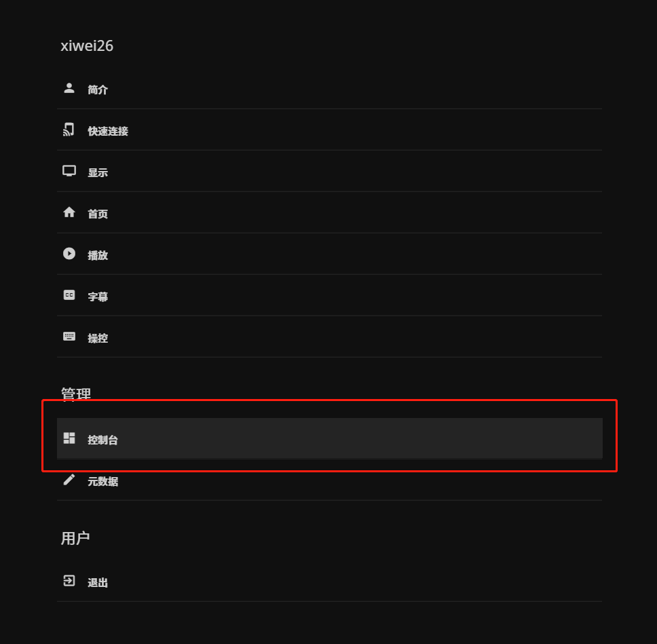Open the 元数据 label under 管理
This screenshot has height=644, width=657.
click(x=102, y=481)
